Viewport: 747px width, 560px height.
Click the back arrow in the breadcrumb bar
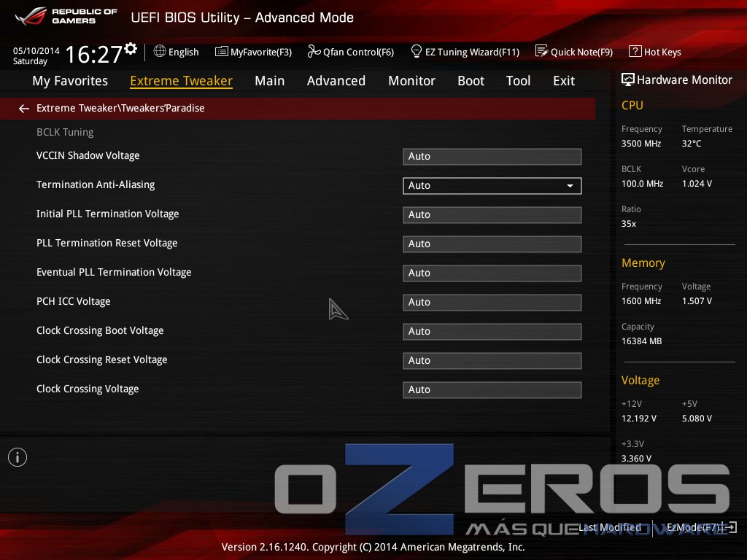(x=24, y=109)
